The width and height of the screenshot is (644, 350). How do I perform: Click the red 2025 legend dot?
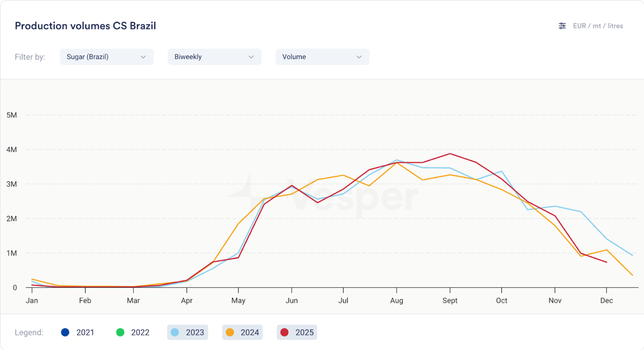coord(284,333)
